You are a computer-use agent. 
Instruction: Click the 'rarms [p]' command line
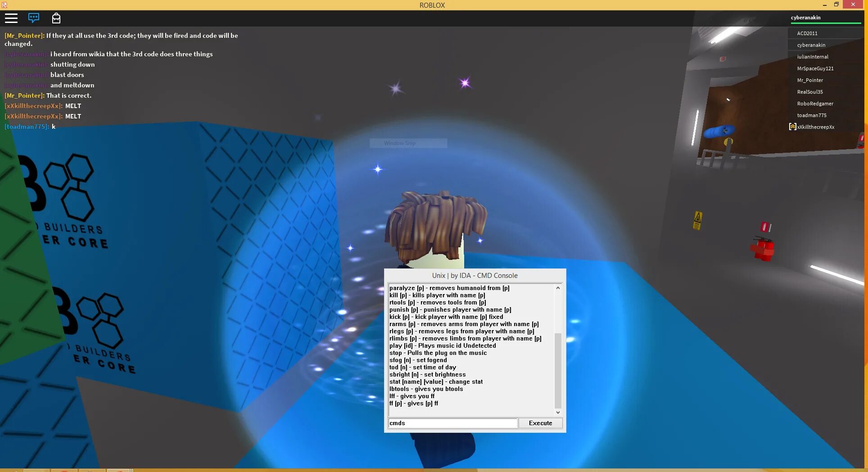(464, 324)
